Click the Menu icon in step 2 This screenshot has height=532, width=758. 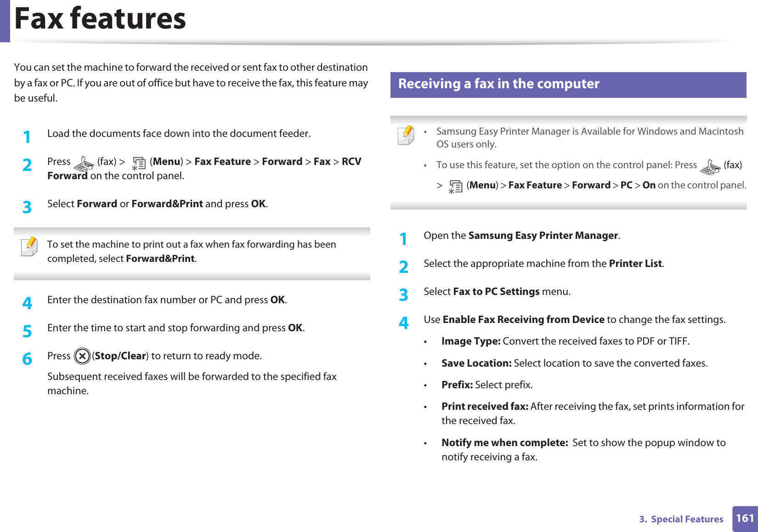(138, 163)
